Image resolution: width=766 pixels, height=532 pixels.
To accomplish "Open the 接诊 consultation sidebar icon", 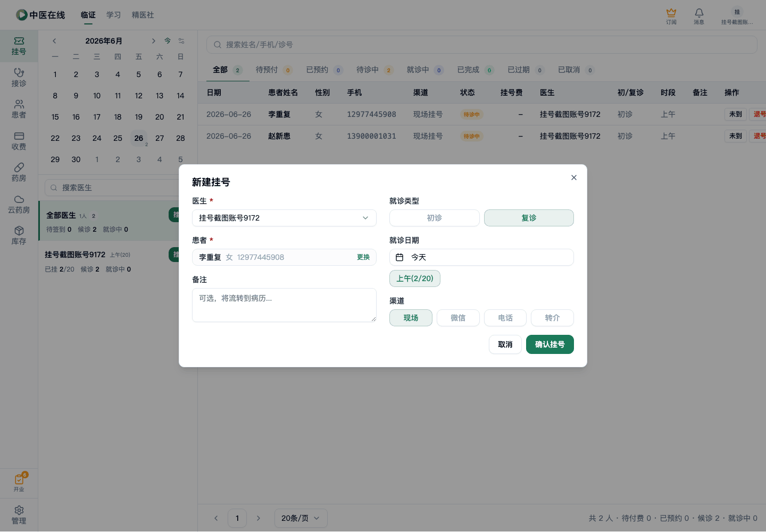I will coord(19,78).
